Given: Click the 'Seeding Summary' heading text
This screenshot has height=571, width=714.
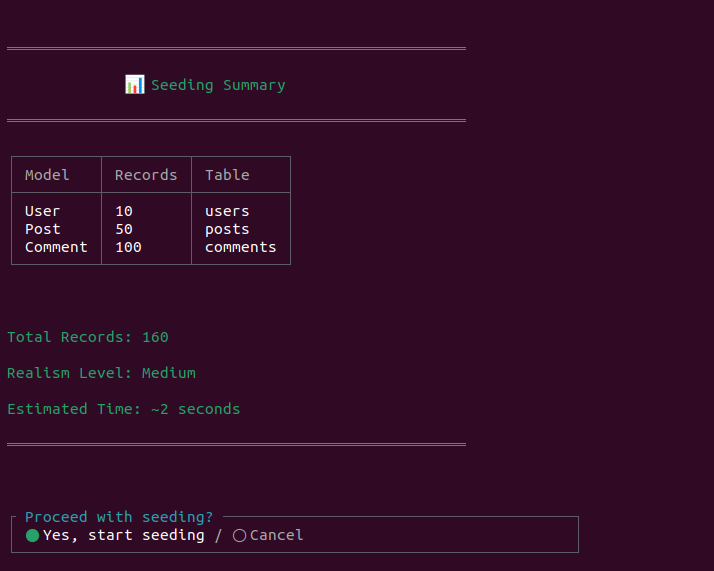Looking at the screenshot, I should pyautogui.click(x=218, y=85).
